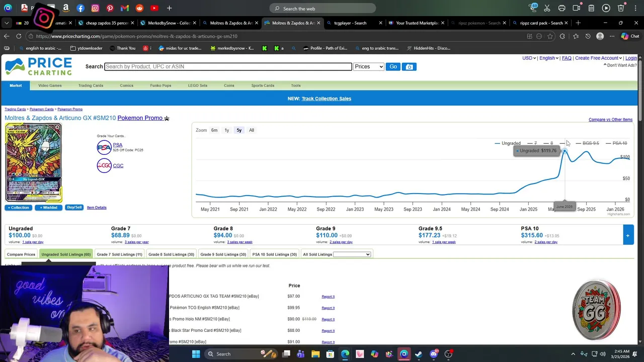644x362 pixels.
Task: Expand more grade prices with plus button
Action: click(x=628, y=235)
